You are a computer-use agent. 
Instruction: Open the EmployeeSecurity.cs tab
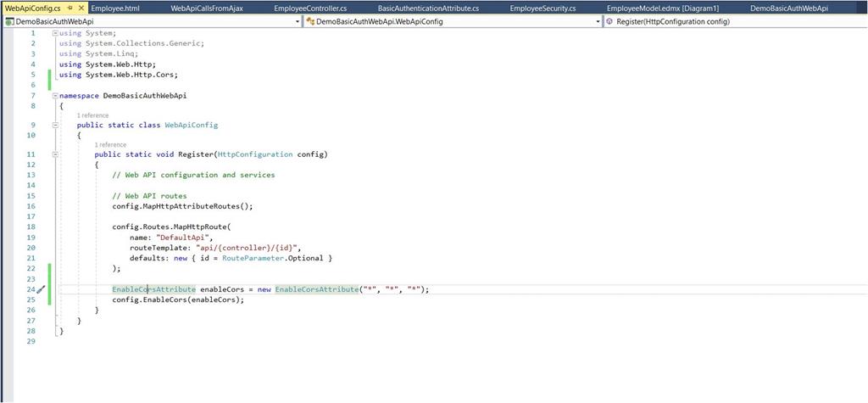[542, 8]
